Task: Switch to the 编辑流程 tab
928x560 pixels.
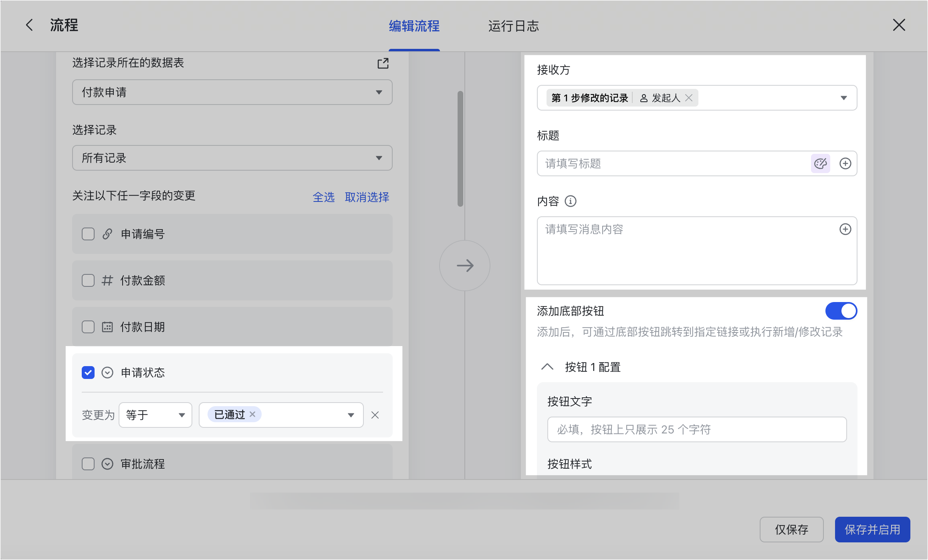Action: click(x=414, y=26)
